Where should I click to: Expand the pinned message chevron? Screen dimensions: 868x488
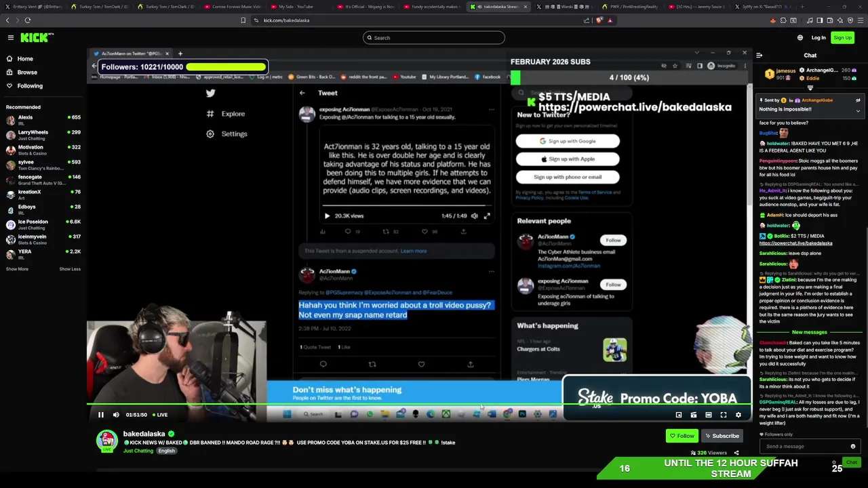click(x=858, y=110)
